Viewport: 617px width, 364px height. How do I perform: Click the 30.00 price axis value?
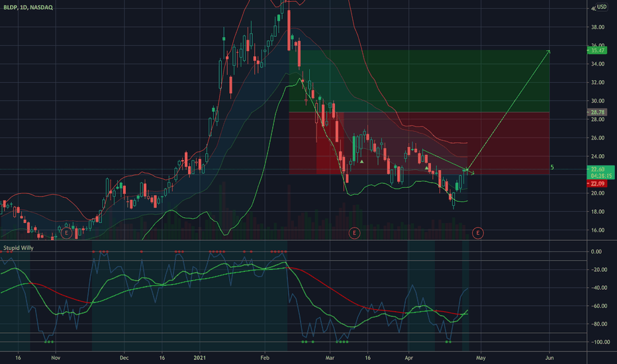pyautogui.click(x=597, y=101)
